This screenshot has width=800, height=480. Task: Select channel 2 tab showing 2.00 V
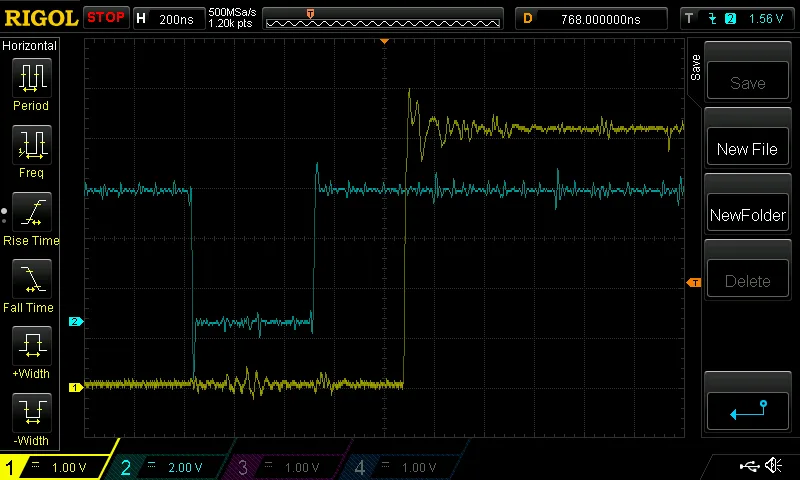tap(168, 467)
